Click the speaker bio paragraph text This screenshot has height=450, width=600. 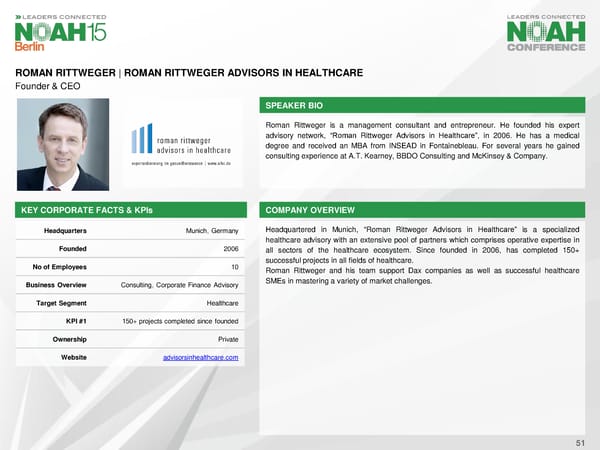click(x=424, y=144)
